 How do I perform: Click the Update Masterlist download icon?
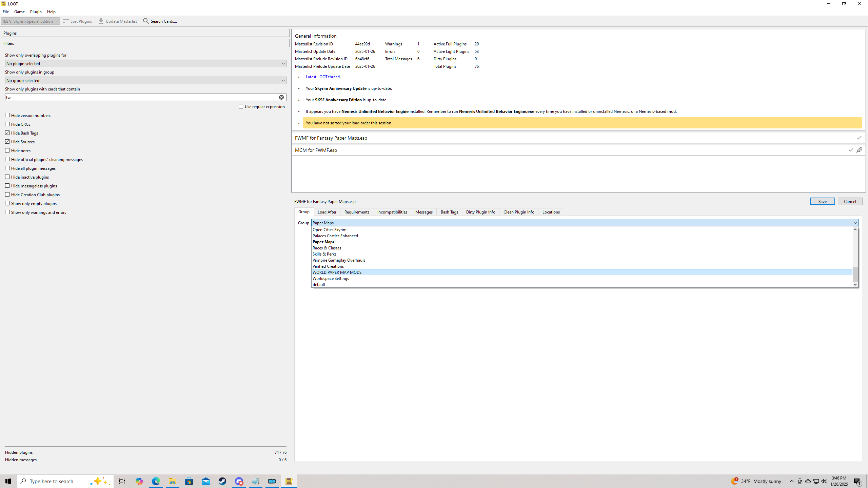pyautogui.click(x=101, y=21)
